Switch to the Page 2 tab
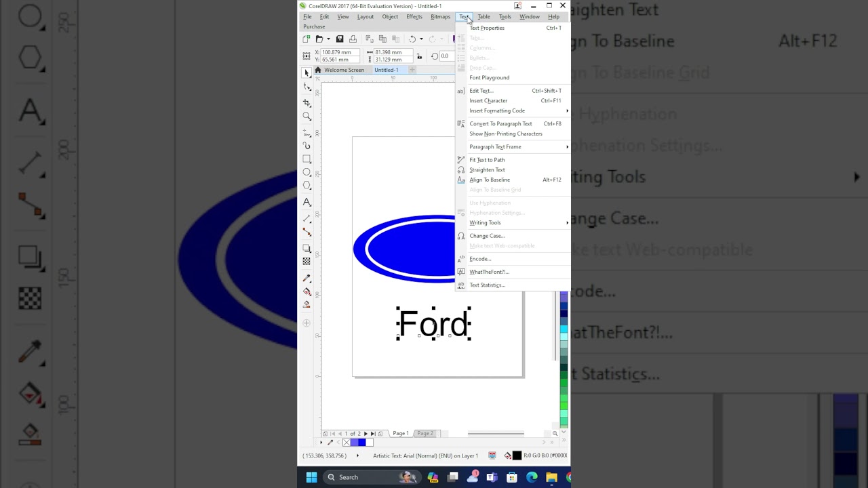868x488 pixels. coord(425,433)
